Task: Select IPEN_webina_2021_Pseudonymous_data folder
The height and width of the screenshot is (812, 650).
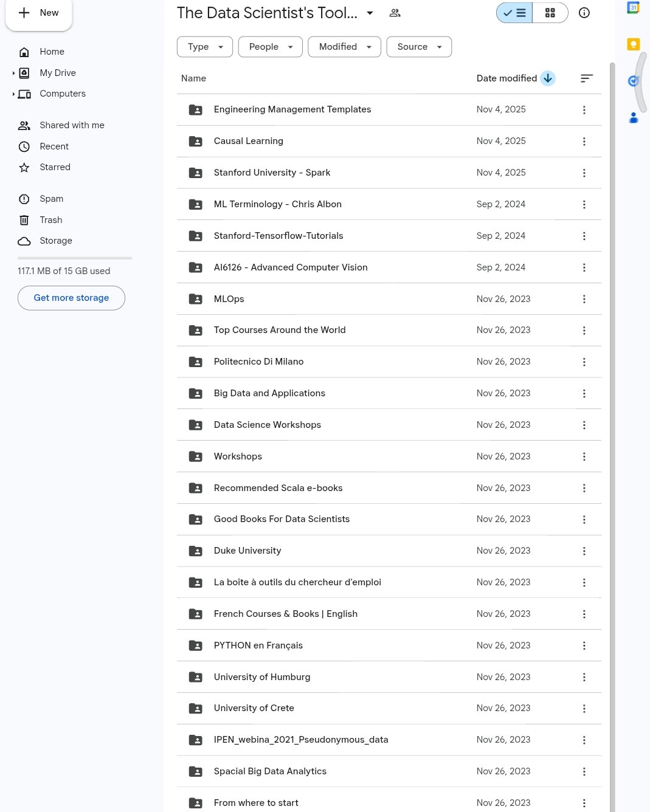Action: point(389,740)
